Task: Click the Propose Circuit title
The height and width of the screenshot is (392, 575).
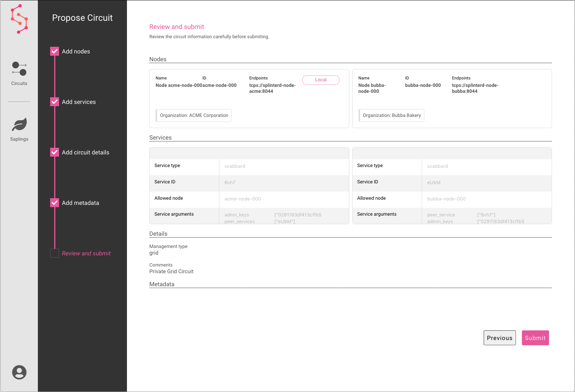Action: point(82,18)
